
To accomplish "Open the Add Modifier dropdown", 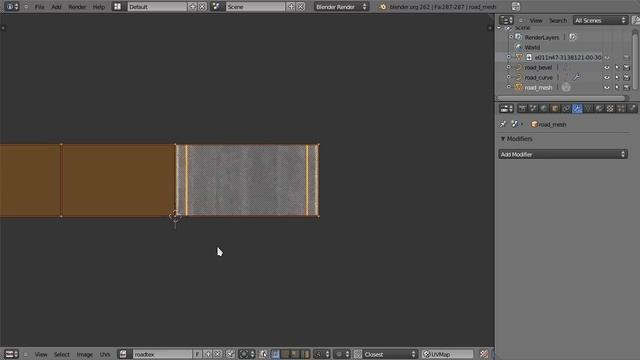I will click(563, 154).
